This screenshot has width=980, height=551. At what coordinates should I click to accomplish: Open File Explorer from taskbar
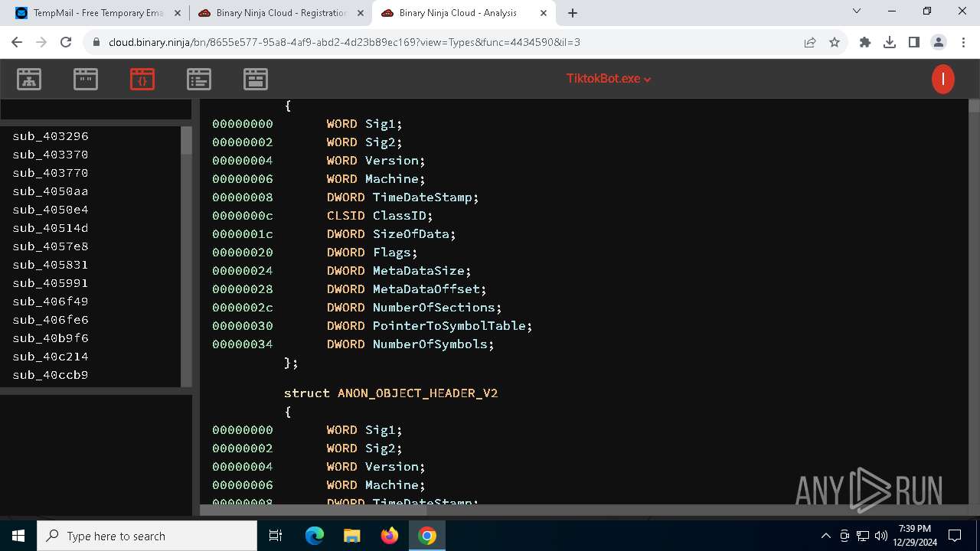351,536
